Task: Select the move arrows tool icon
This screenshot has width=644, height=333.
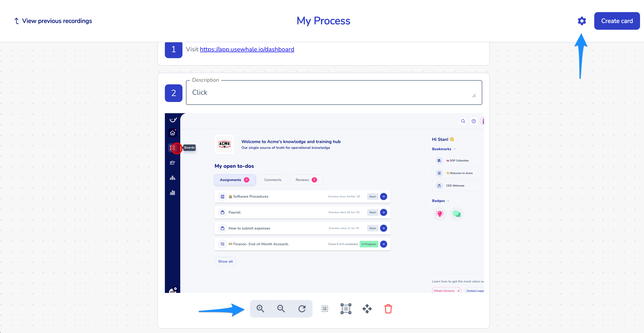Action: click(367, 309)
